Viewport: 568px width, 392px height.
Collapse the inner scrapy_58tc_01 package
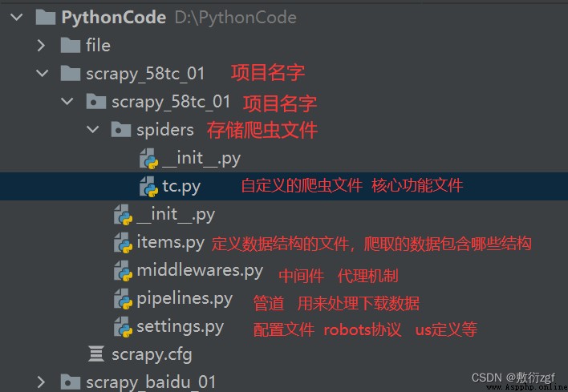click(x=67, y=101)
